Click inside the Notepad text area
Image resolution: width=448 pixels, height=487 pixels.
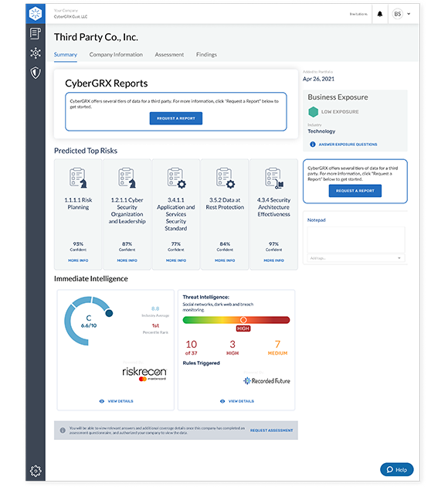point(356,240)
